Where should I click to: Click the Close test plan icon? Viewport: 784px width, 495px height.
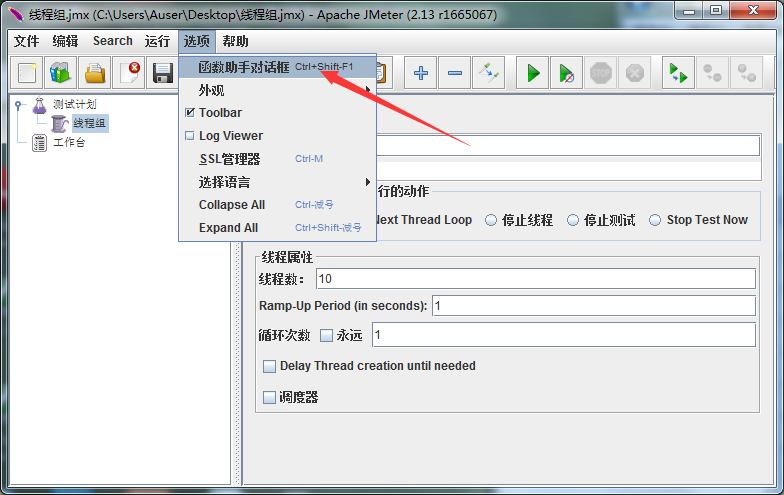(128, 73)
